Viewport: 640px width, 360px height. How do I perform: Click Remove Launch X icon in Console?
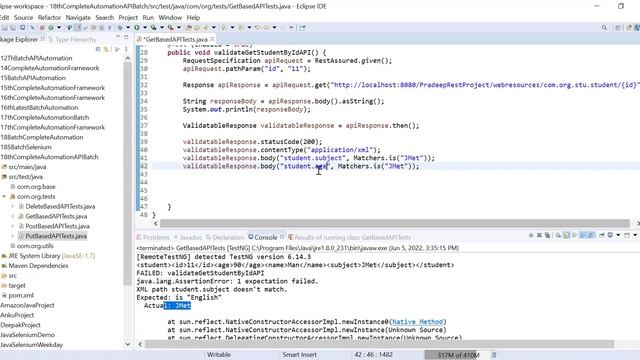point(539,236)
